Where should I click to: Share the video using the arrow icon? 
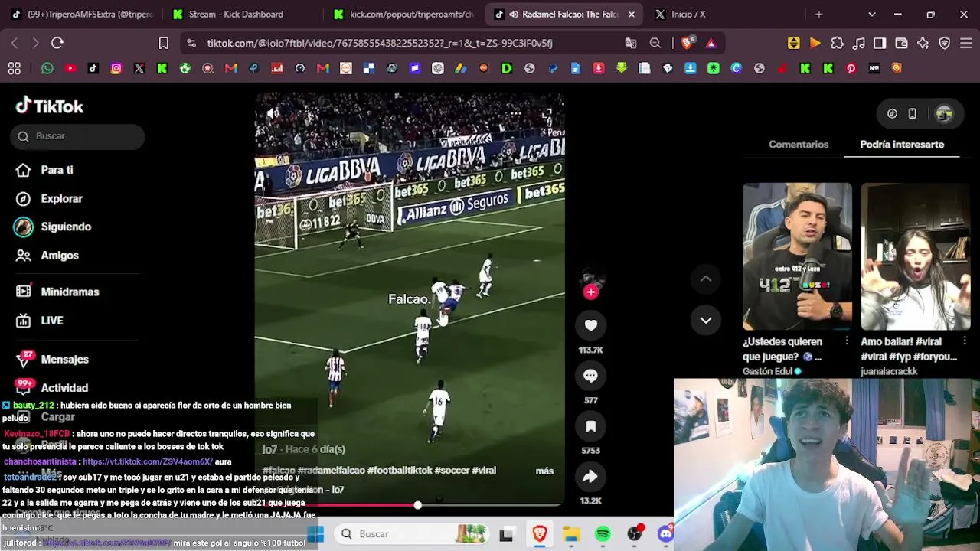point(590,477)
